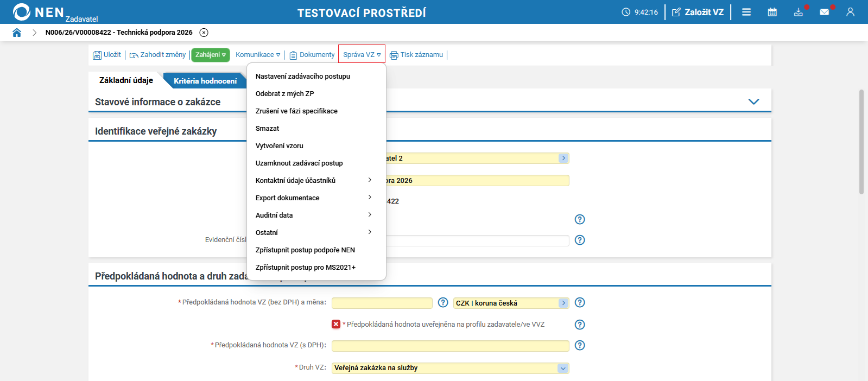Open the calendar icon in header

(x=772, y=12)
